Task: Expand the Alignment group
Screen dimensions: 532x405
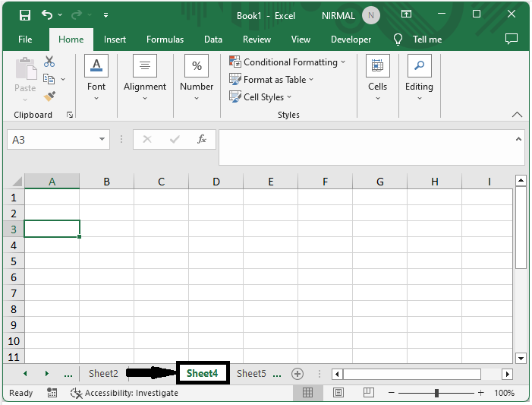Action: (x=145, y=78)
